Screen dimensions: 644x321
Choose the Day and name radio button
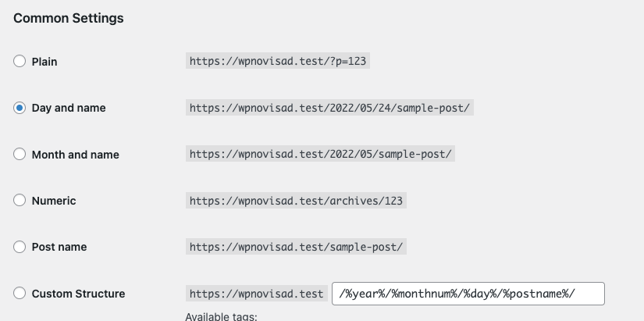click(20, 108)
